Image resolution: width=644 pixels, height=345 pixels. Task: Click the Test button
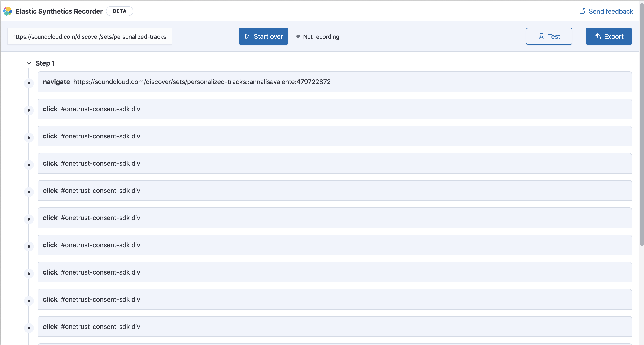549,36
